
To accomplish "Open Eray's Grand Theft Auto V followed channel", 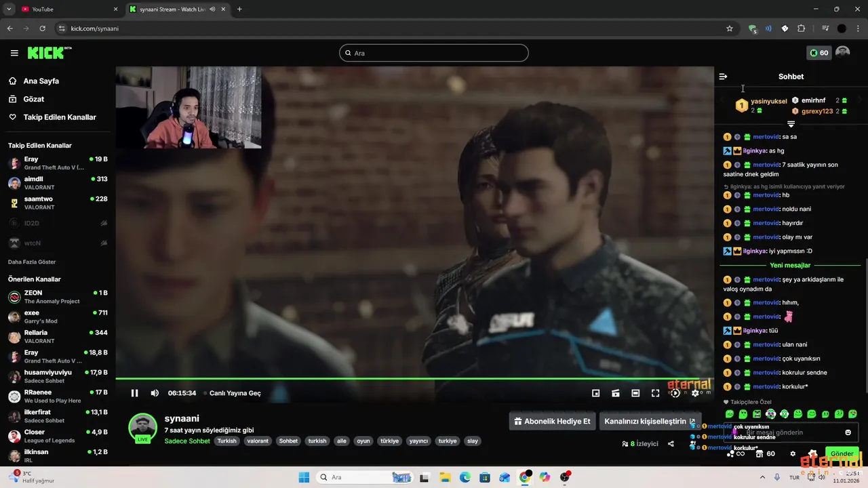I will coord(58,163).
